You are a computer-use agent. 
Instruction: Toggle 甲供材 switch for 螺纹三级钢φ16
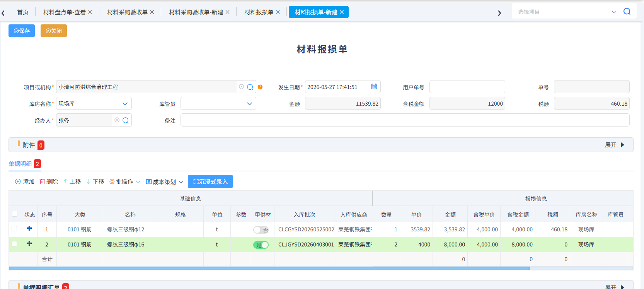coord(261,245)
